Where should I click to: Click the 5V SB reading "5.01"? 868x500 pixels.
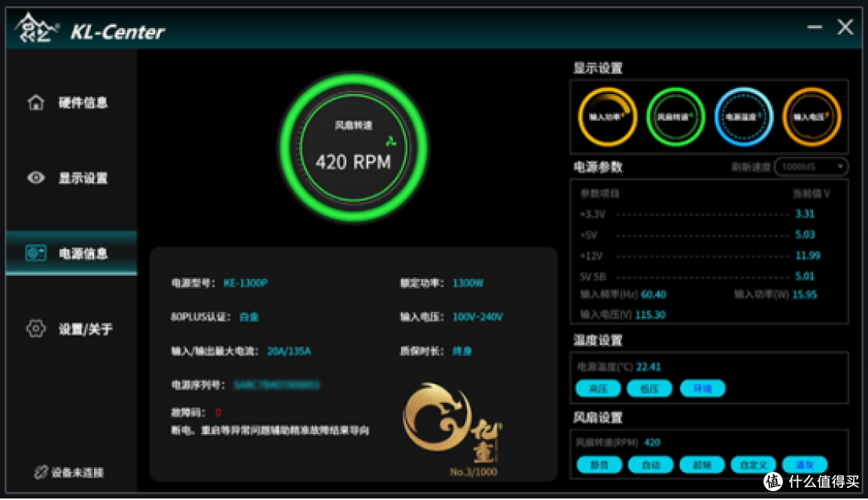point(805,276)
